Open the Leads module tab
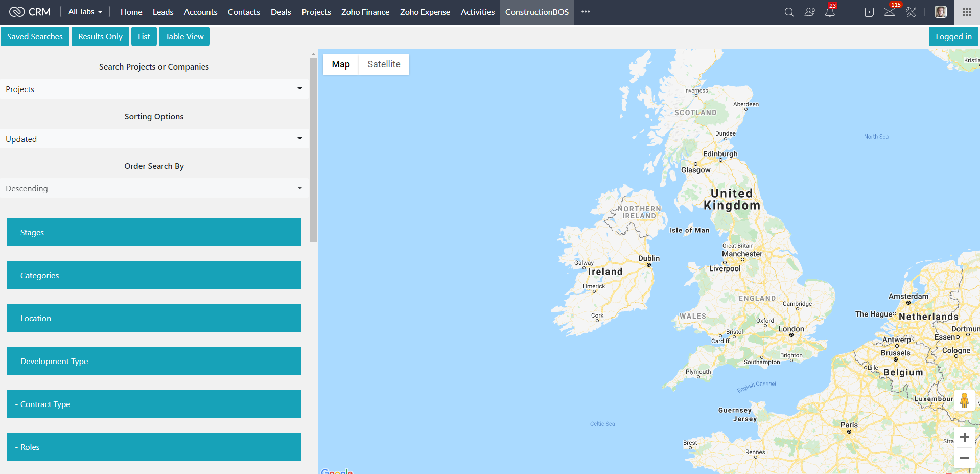 [163, 12]
